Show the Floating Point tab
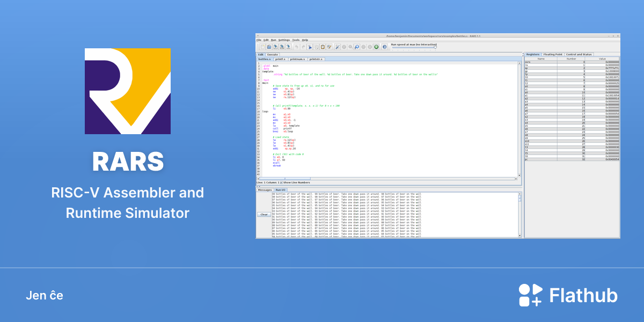This screenshot has width=644, height=322. pyautogui.click(x=553, y=54)
